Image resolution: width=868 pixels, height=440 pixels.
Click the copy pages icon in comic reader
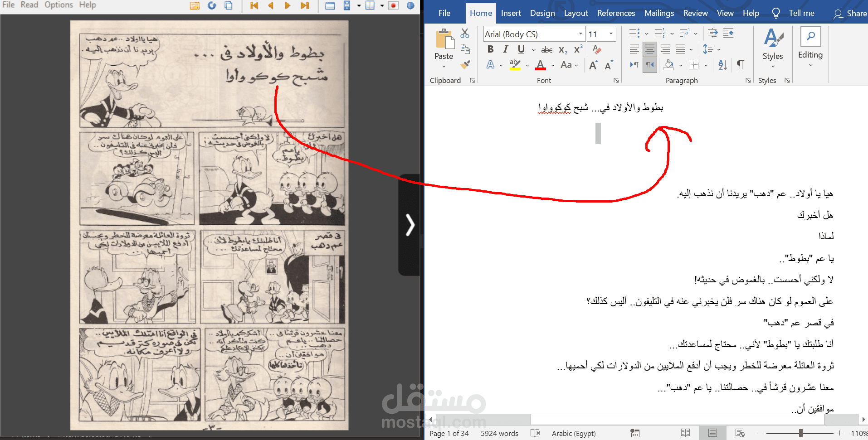229,5
